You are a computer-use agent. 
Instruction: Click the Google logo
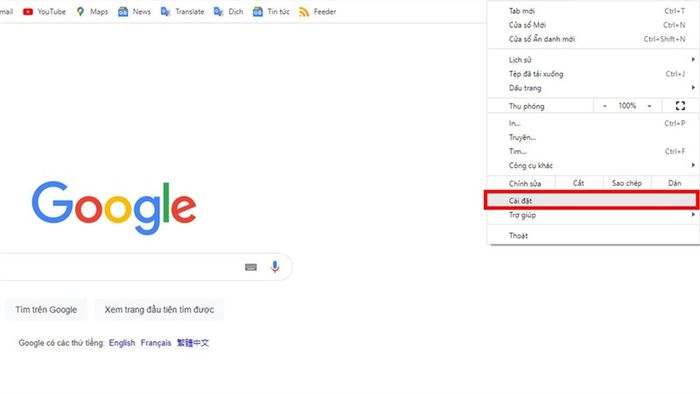point(114,207)
